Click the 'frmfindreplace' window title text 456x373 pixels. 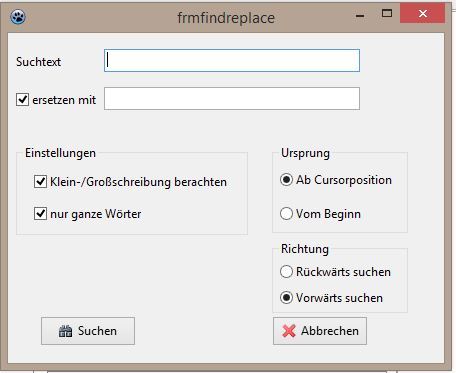click(226, 18)
